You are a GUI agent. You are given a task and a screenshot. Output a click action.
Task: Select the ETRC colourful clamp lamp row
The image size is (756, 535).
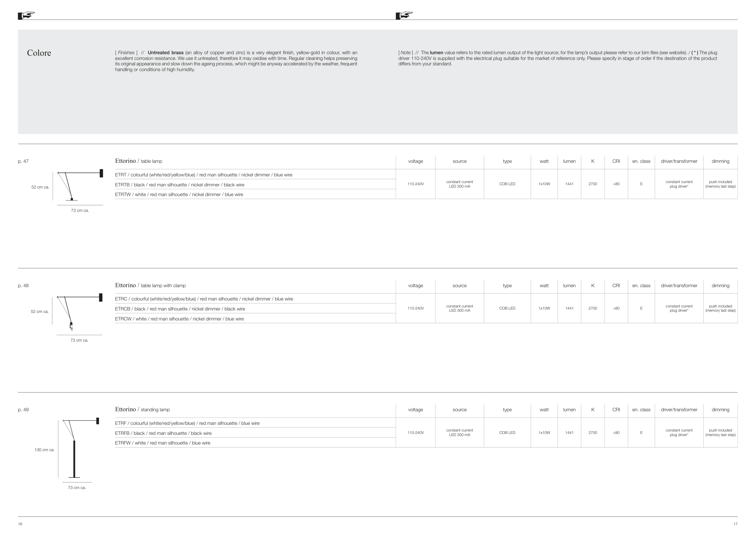coord(204,299)
